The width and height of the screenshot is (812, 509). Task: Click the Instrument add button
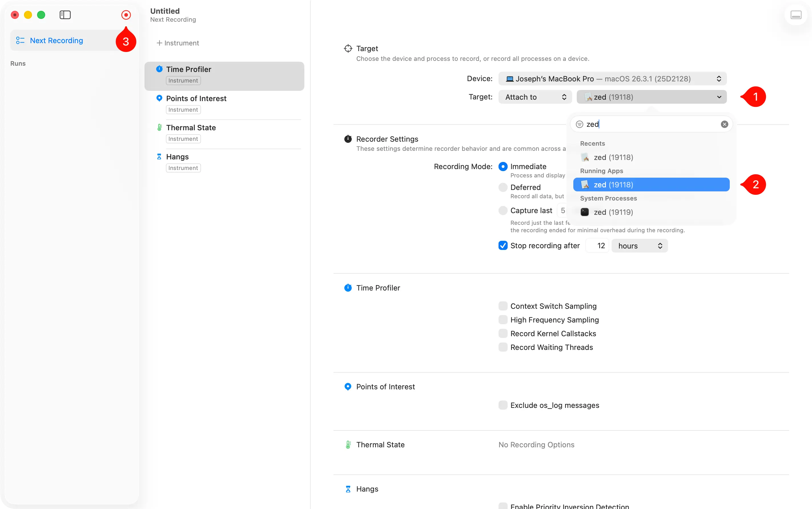178,43
